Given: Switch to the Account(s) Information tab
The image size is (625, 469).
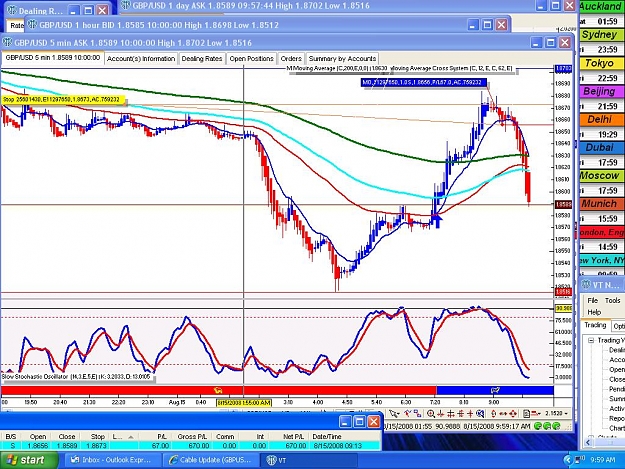Looking at the screenshot, I should tap(141, 59).
